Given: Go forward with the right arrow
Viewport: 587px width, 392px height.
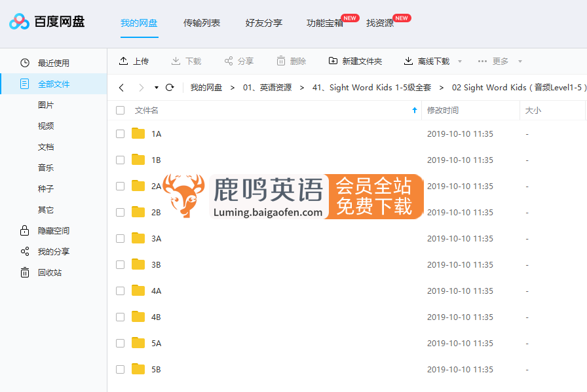Looking at the screenshot, I should [x=141, y=88].
